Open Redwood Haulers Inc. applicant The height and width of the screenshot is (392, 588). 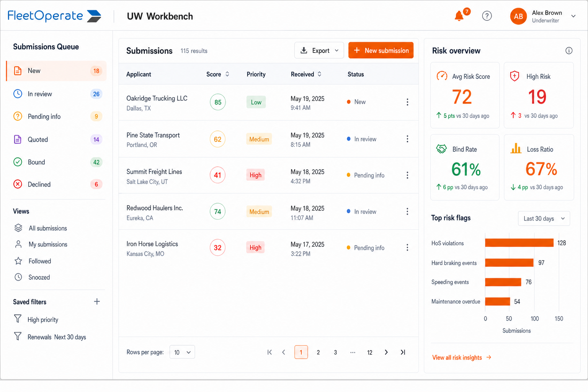(155, 208)
